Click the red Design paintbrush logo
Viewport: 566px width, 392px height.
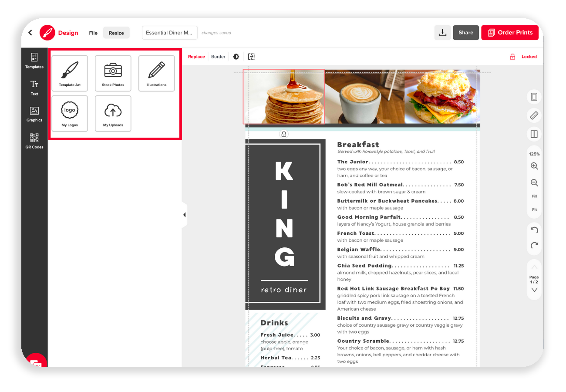pos(47,33)
